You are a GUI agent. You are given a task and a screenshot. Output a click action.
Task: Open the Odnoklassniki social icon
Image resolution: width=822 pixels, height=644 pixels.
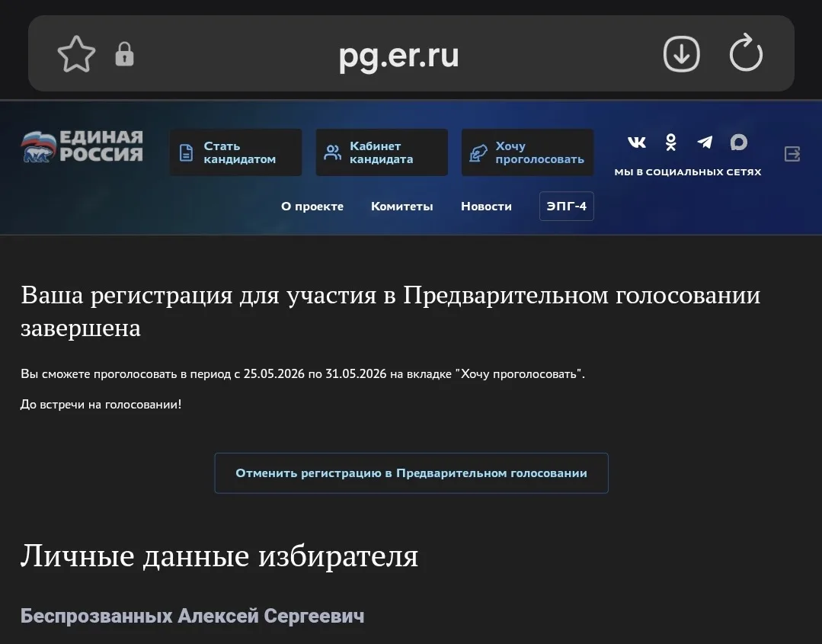point(670,143)
